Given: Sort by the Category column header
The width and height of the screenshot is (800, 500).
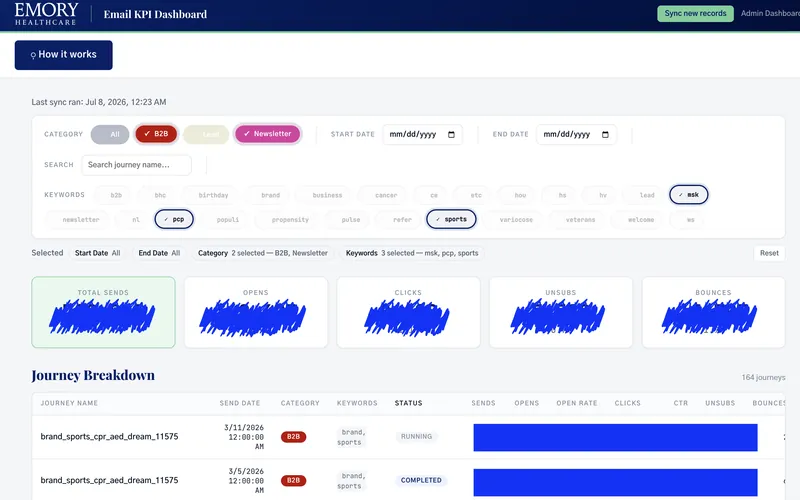Looking at the screenshot, I should pos(300,403).
